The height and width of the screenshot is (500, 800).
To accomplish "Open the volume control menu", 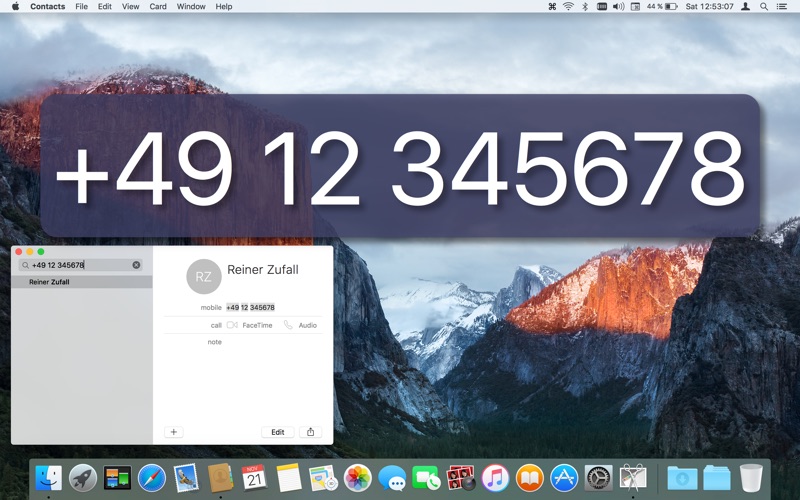I will tap(618, 6).
